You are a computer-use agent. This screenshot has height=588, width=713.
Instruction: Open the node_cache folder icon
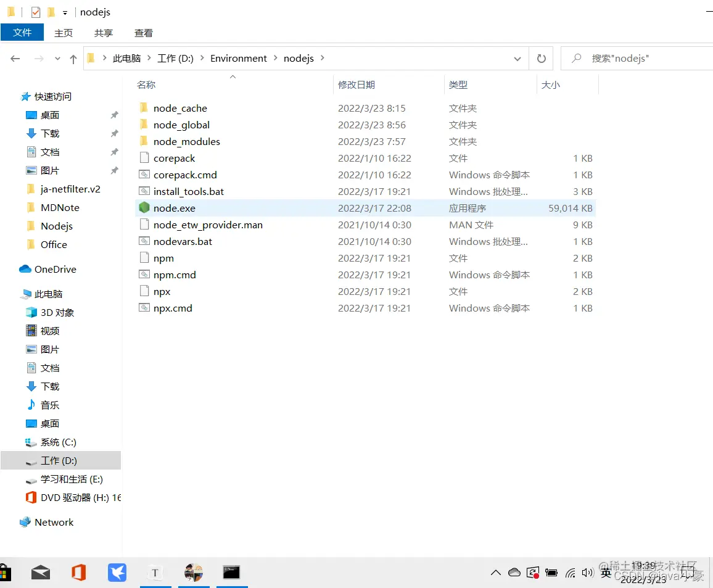(144, 108)
